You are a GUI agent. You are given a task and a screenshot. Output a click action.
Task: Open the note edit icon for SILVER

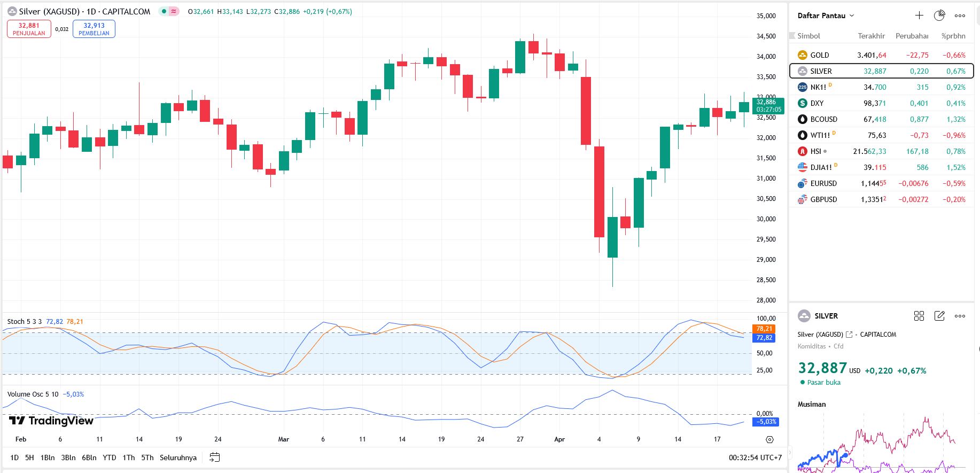939,316
